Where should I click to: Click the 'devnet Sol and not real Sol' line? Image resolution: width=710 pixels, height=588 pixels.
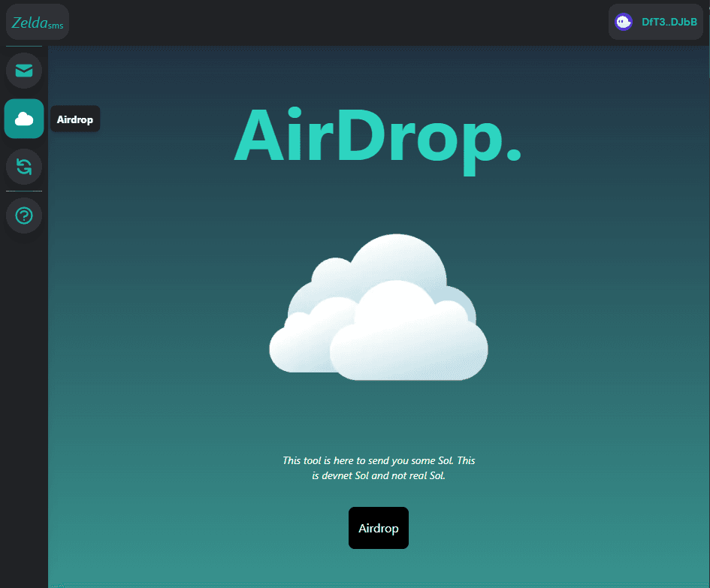pyautogui.click(x=379, y=476)
